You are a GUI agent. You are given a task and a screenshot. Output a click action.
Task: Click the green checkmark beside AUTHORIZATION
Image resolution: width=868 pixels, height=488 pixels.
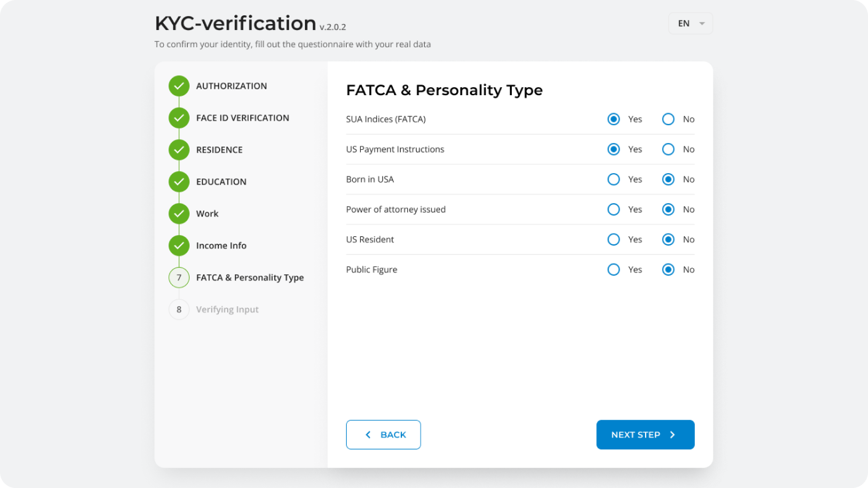(x=178, y=86)
